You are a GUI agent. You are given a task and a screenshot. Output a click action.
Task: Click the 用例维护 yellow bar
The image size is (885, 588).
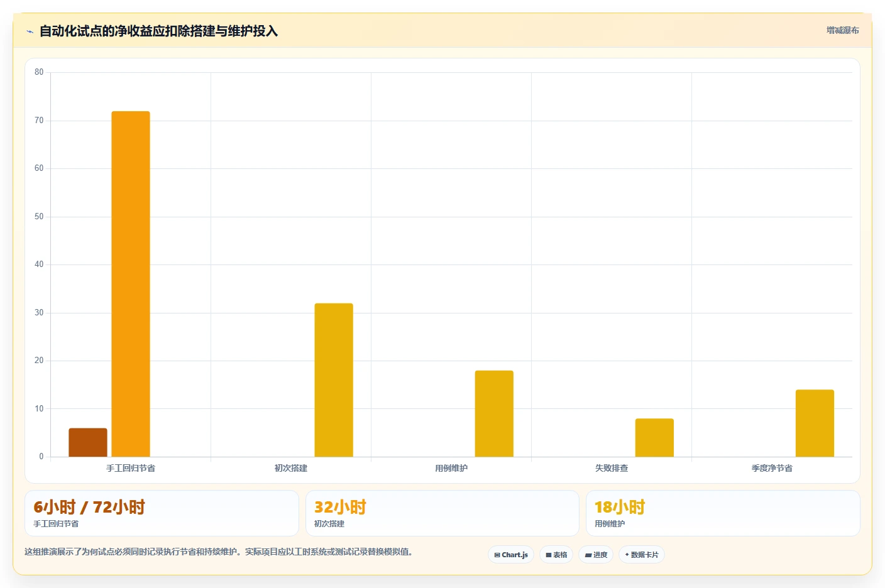click(494, 413)
